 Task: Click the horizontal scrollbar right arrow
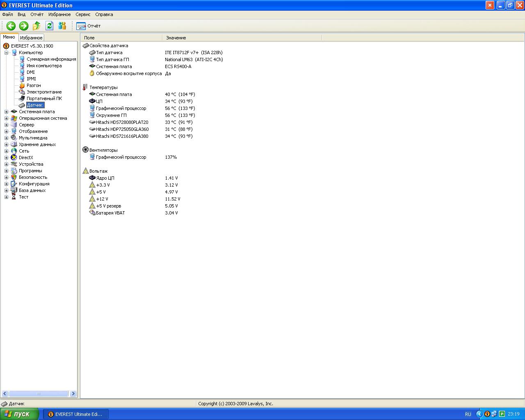tap(73, 394)
